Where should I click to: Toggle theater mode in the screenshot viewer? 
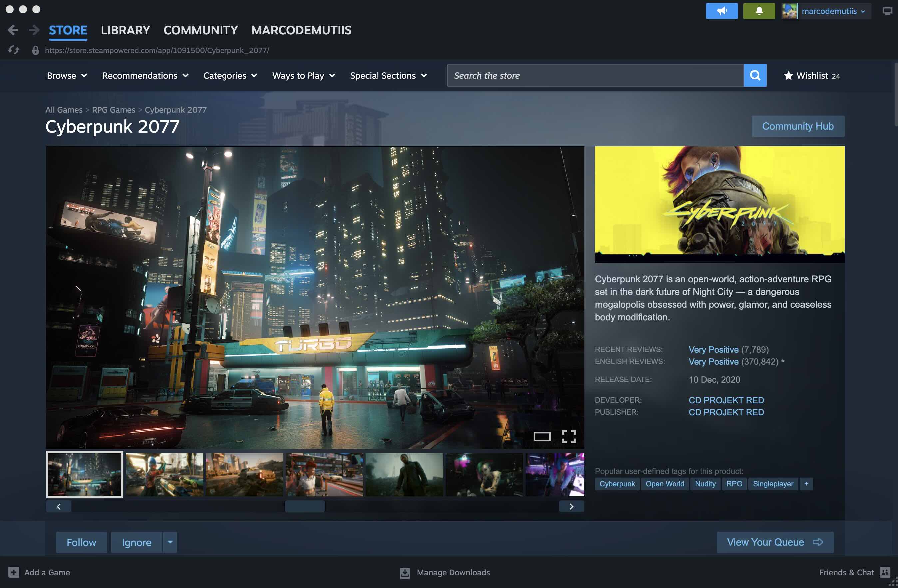click(542, 437)
